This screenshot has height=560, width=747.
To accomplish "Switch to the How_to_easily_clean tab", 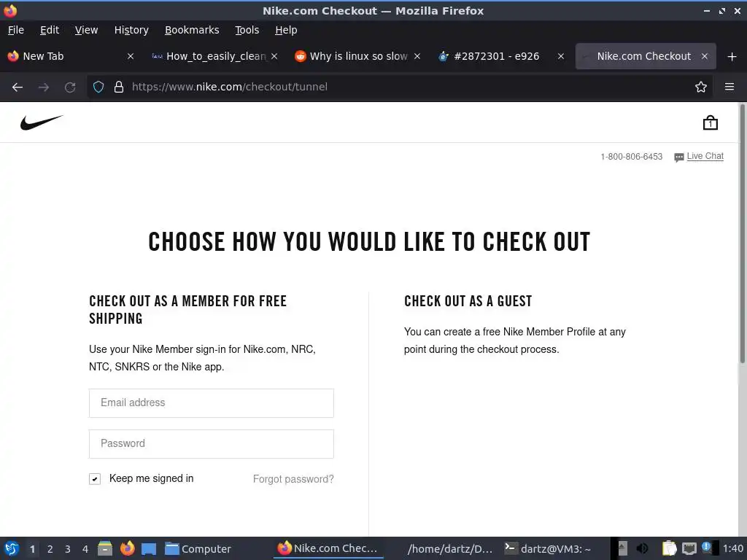I will pyautogui.click(x=215, y=56).
